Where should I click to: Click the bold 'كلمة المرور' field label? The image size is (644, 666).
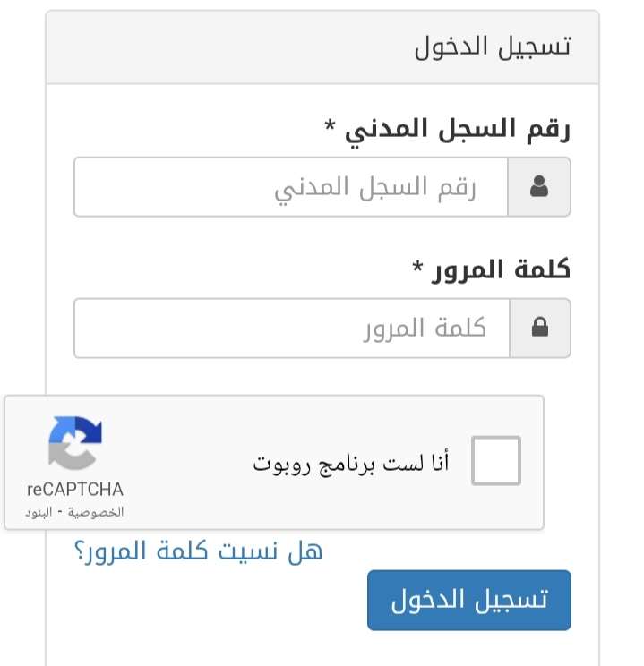(501, 269)
